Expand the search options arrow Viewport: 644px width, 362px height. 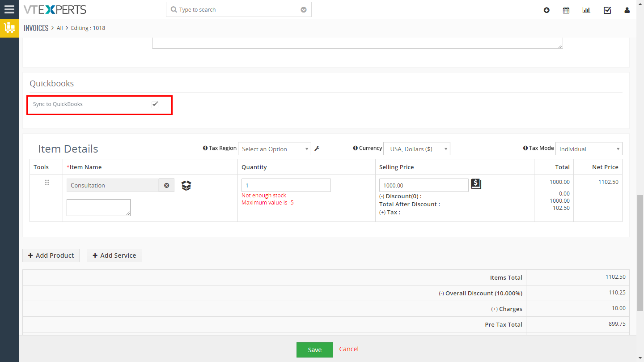304,9
